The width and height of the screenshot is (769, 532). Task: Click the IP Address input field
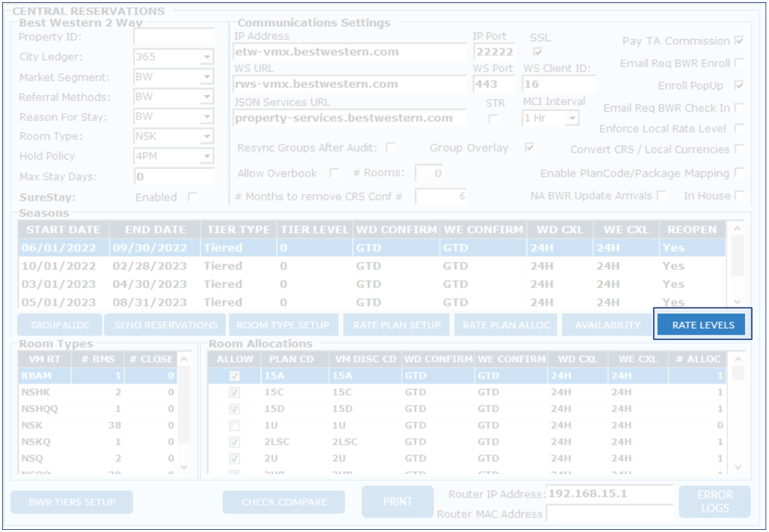[x=349, y=52]
